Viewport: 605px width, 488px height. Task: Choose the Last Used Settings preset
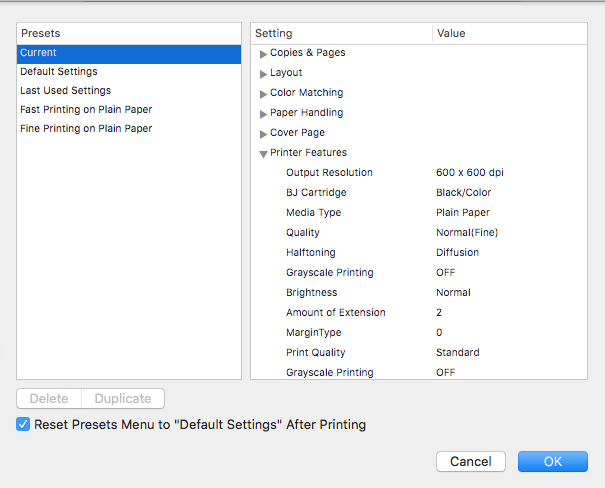(x=129, y=91)
